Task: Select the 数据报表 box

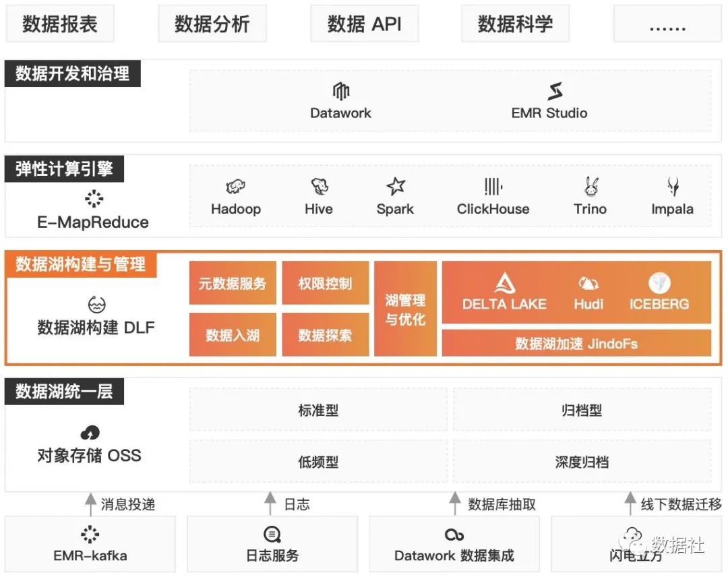Action: [60, 24]
